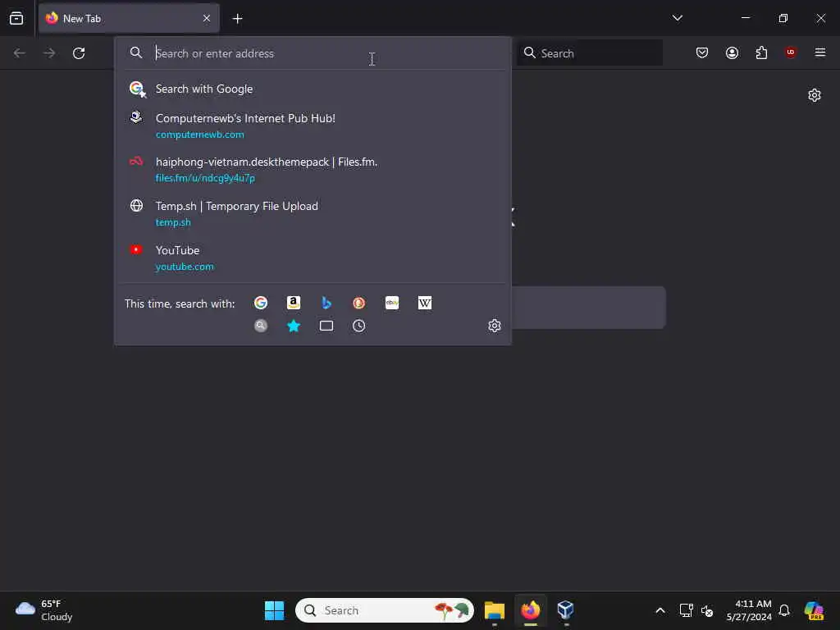Image resolution: width=840 pixels, height=630 pixels.
Task: Open the List all tabs chevron
Action: click(677, 18)
